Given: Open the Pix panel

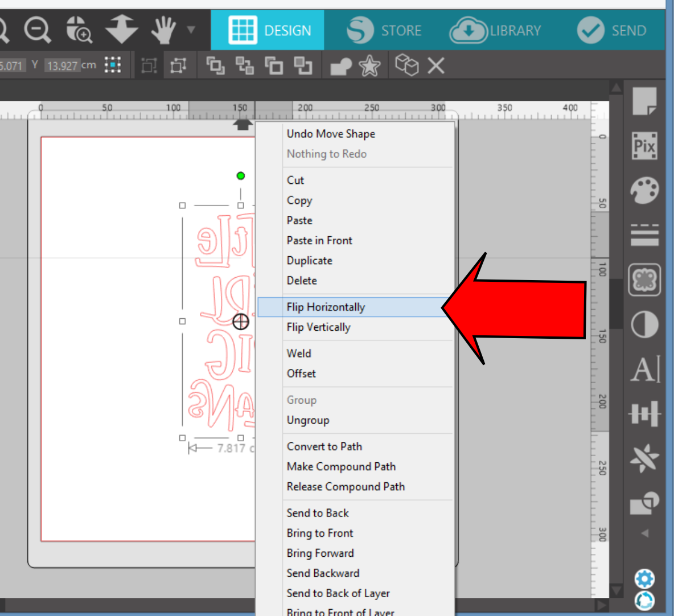Looking at the screenshot, I should point(644,146).
